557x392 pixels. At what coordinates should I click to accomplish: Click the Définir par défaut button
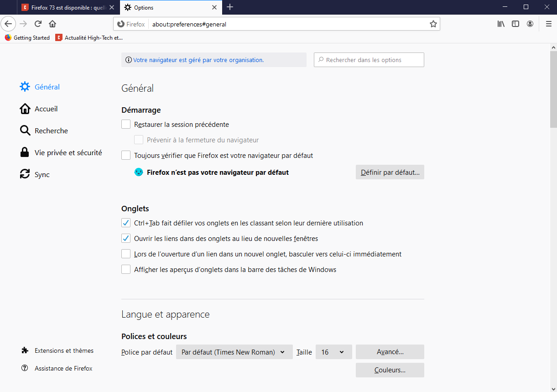point(390,172)
